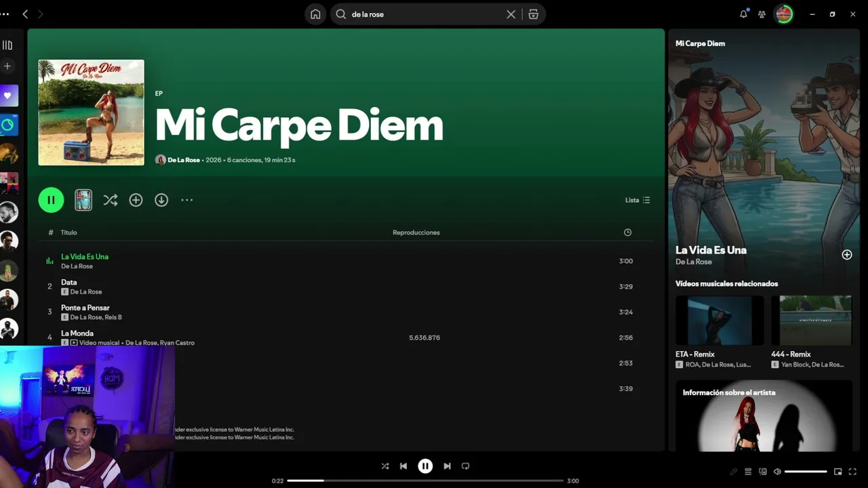Select the track 'La Vida Es Una'
The image size is (868, 488).
[85, 257]
